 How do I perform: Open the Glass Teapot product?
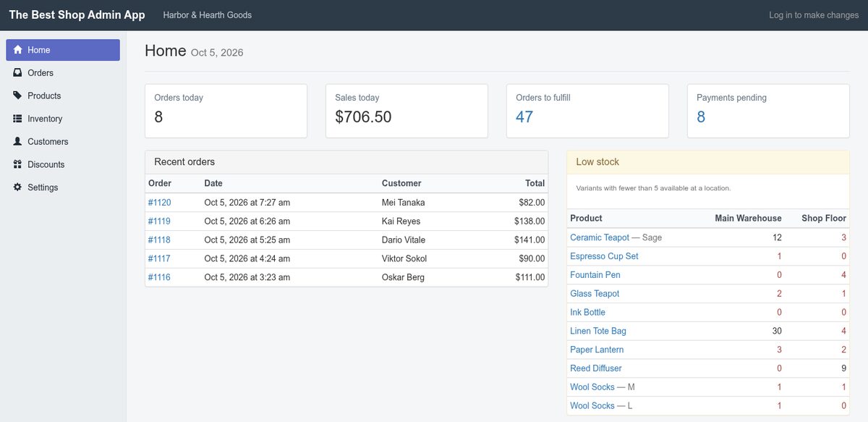point(595,294)
